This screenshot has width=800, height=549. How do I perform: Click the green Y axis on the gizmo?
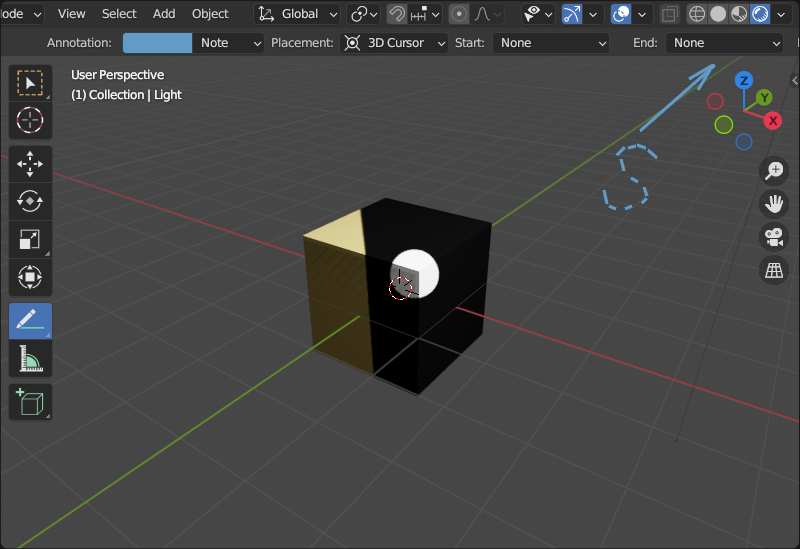coord(764,97)
